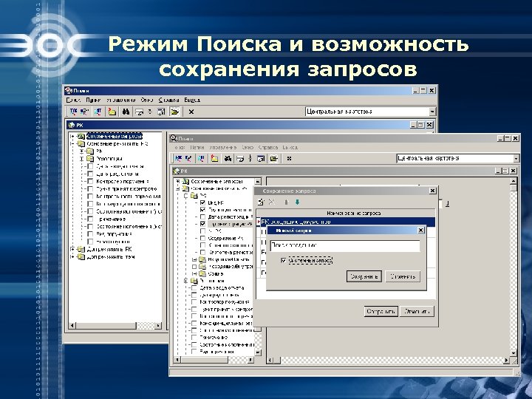Open the Центральная картотека dropdown in the front window
Image resolution: width=532 pixels, height=399 pixels.
pos(516,158)
